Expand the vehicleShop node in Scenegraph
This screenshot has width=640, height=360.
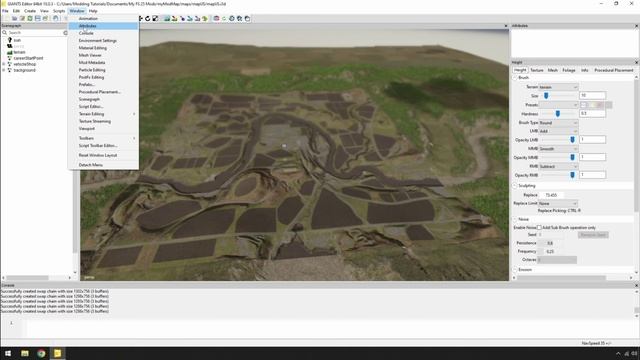click(x=4, y=64)
